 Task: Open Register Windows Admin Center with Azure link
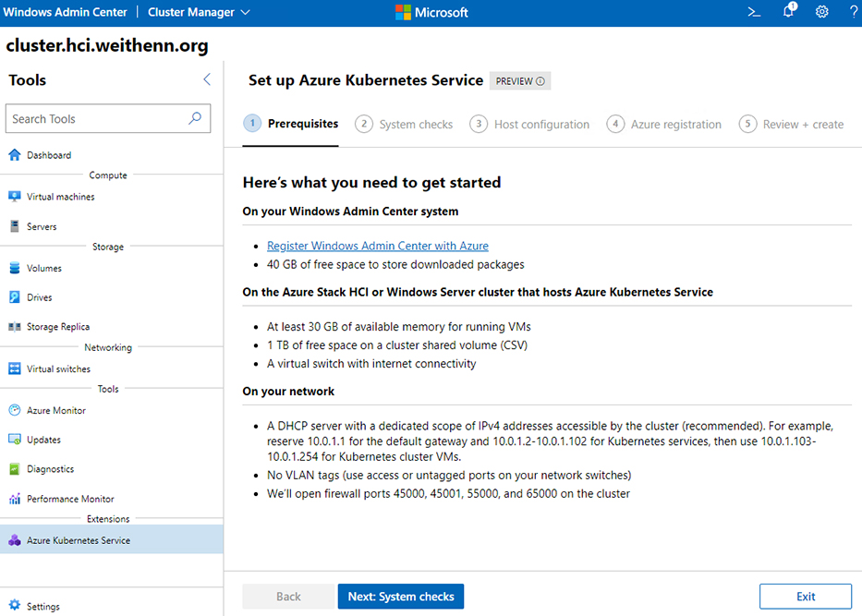click(378, 246)
